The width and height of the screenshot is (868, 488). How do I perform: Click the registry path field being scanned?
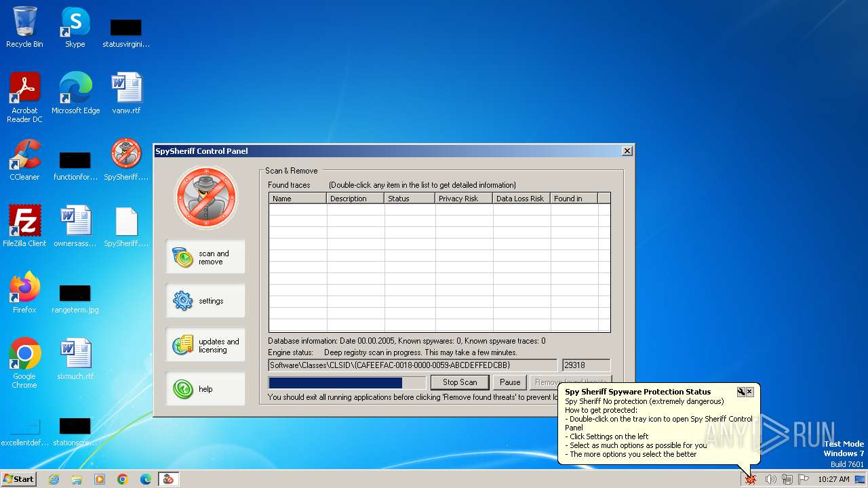[413, 365]
